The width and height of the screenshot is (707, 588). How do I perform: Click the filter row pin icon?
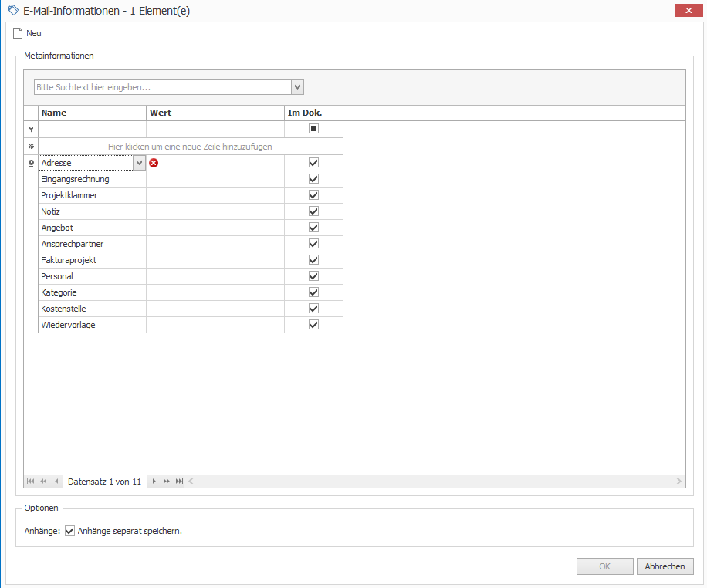(x=31, y=130)
